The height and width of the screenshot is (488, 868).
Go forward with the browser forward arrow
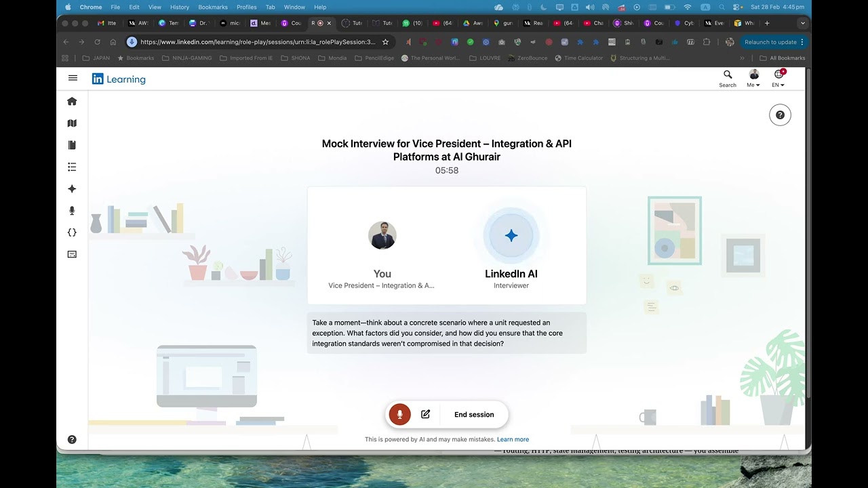pyautogui.click(x=81, y=42)
